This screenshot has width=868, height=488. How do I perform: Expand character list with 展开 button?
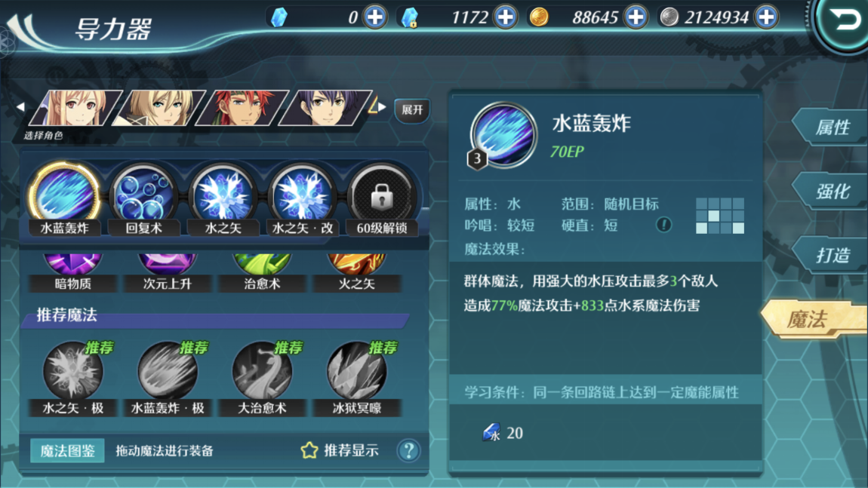412,109
